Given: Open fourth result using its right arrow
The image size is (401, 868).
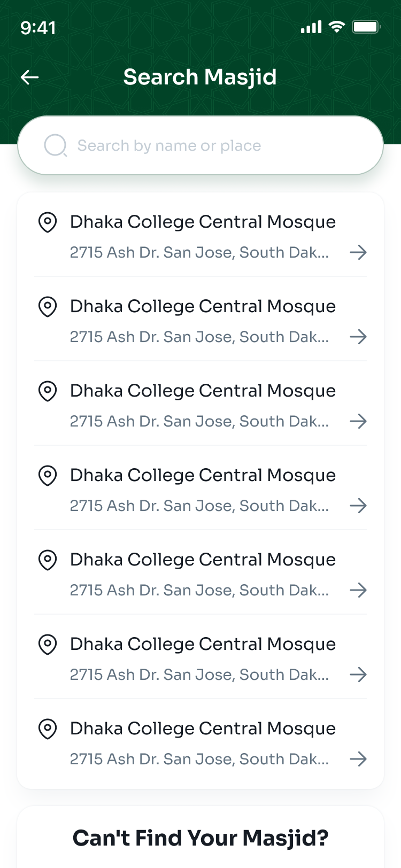Looking at the screenshot, I should pyautogui.click(x=358, y=506).
